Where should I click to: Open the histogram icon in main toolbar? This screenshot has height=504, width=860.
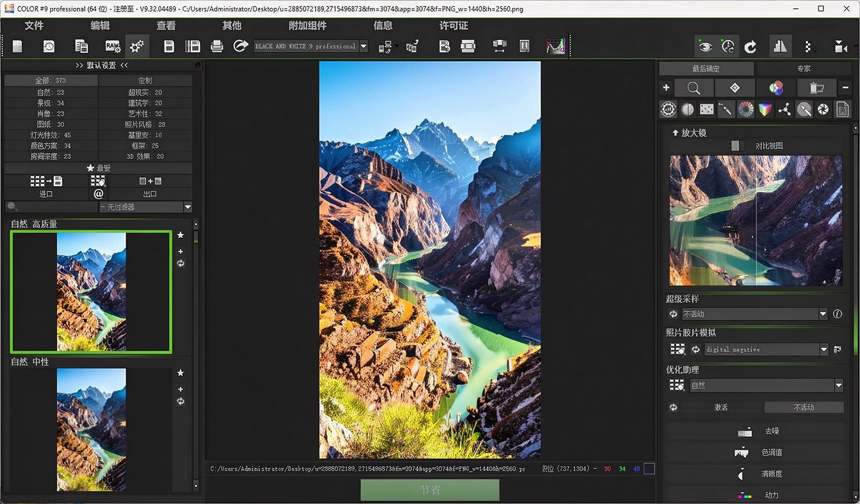555,46
